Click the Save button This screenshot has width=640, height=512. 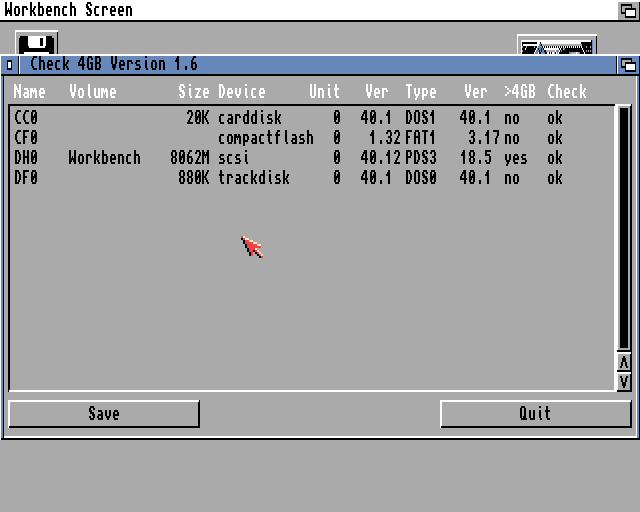click(x=104, y=414)
